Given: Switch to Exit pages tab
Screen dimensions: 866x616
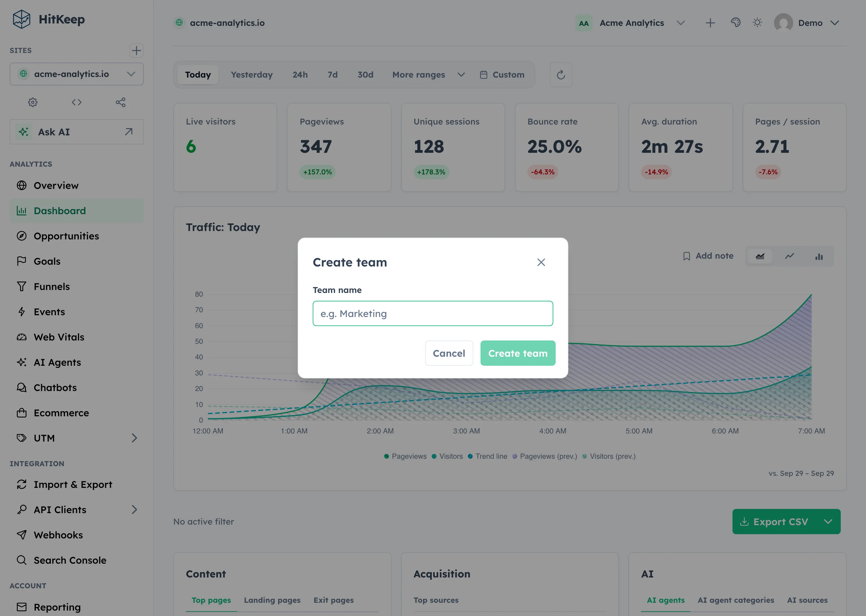Looking at the screenshot, I should (334, 600).
